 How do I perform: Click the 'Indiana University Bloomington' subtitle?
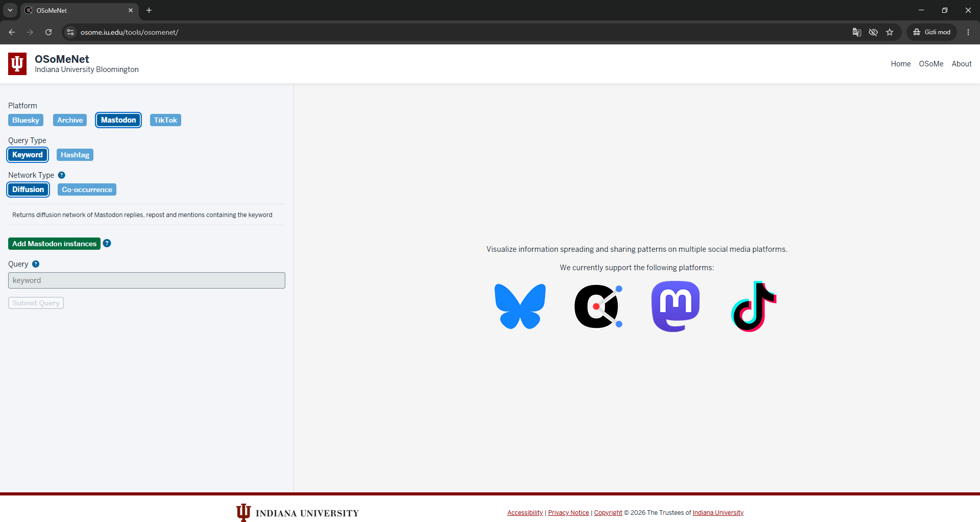87,69
